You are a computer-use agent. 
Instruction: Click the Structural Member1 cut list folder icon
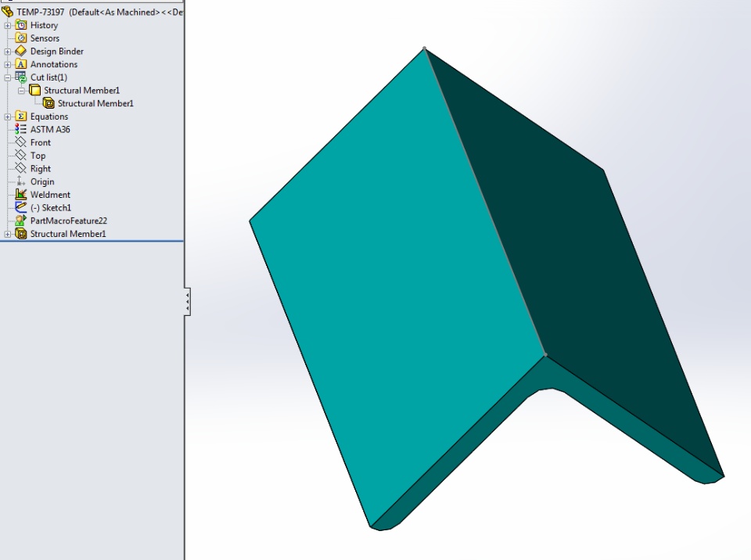pos(35,90)
